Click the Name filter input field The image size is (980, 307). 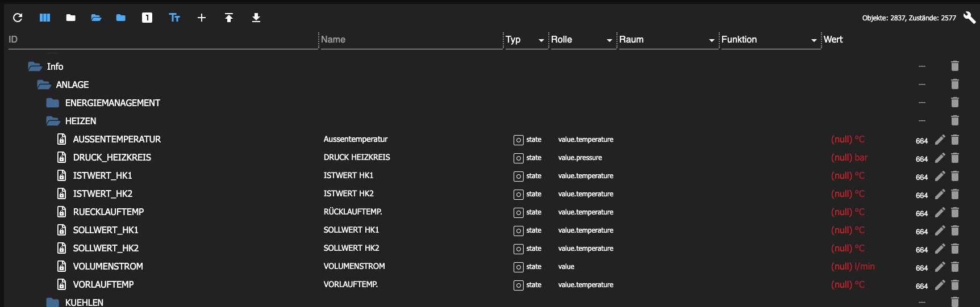pyautogui.click(x=411, y=40)
